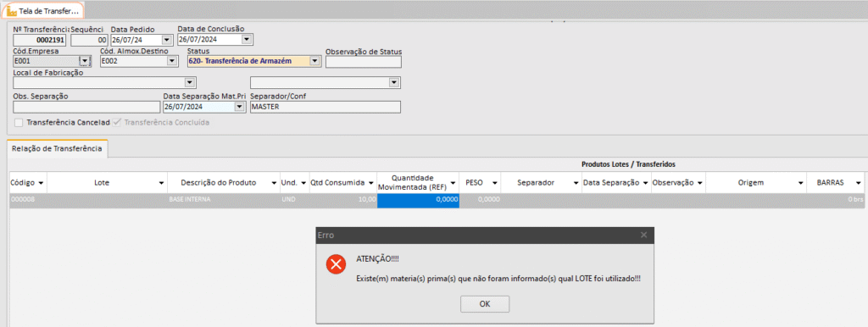Expand the Cód. Almox.Destino E002 dropdown

coord(171,61)
